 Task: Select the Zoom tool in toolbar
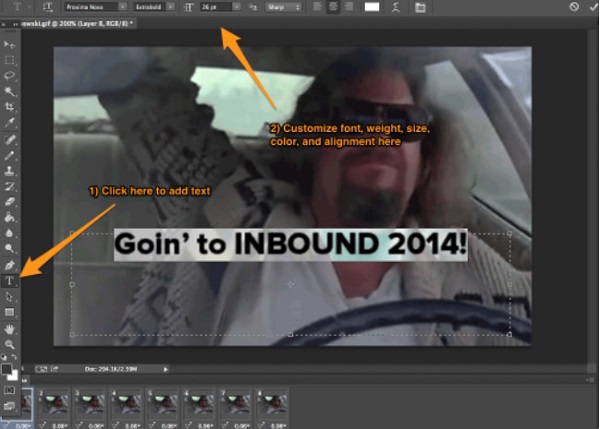point(9,344)
